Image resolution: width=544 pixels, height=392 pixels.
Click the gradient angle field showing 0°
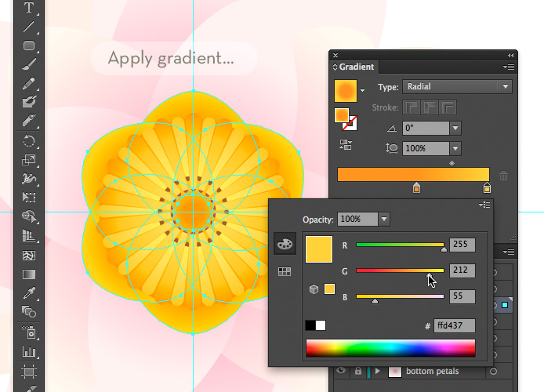(426, 128)
